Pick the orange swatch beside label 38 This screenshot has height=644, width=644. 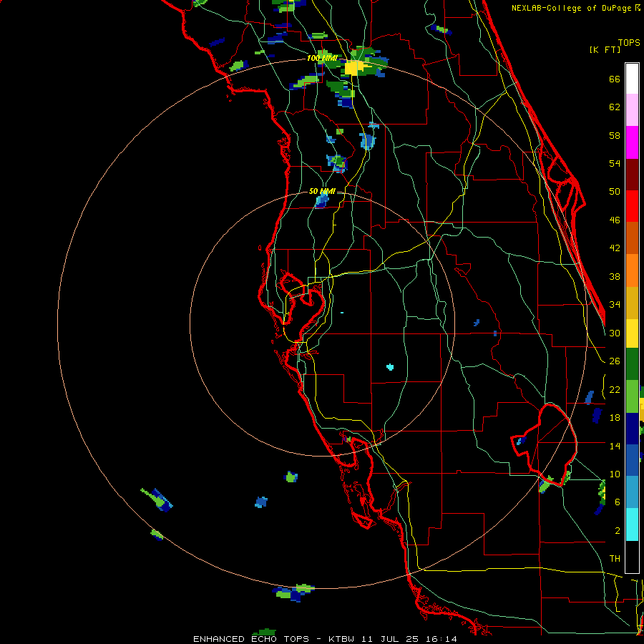[632, 270]
